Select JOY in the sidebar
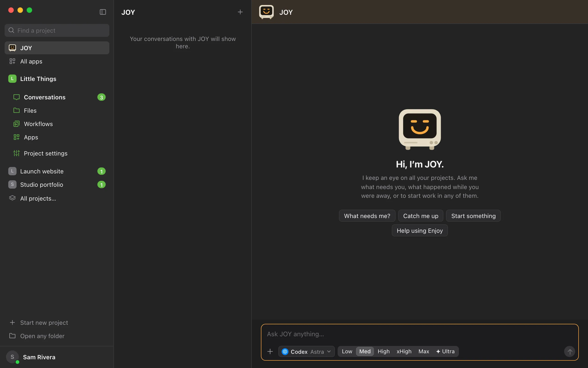 57,48
